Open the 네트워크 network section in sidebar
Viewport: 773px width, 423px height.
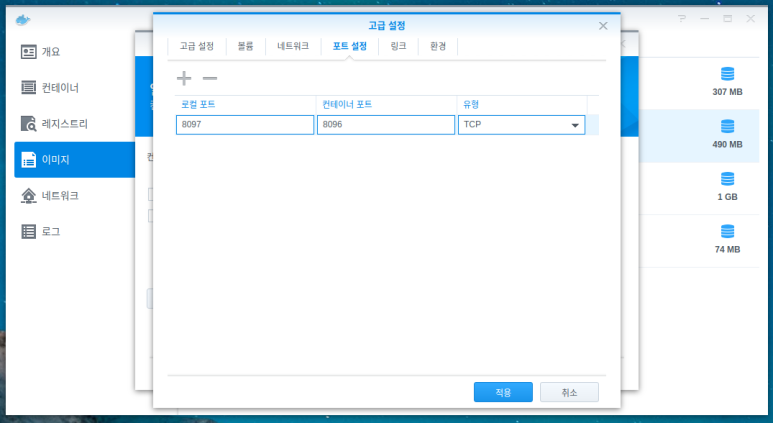(74, 196)
